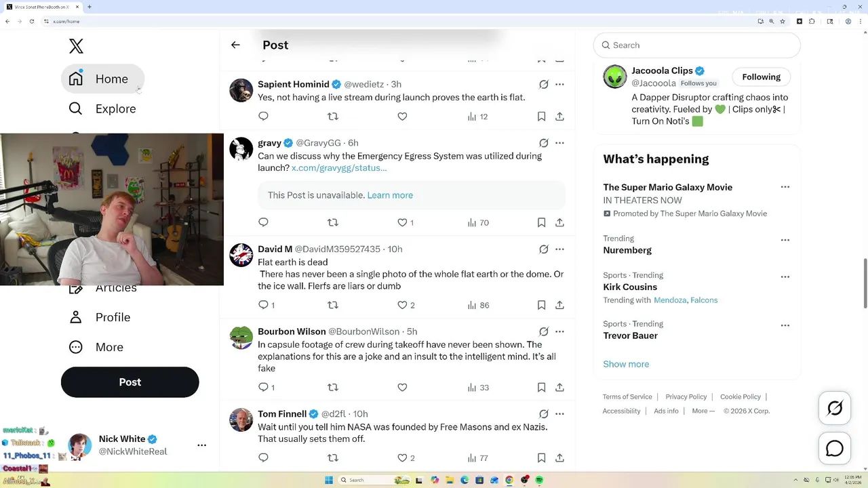
Task: Go back using the Post arrow
Action: pos(235,45)
